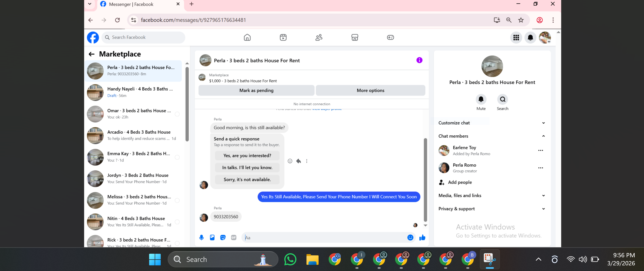Open the Windows Start menu
The width and height of the screenshot is (644, 271).
(155, 260)
